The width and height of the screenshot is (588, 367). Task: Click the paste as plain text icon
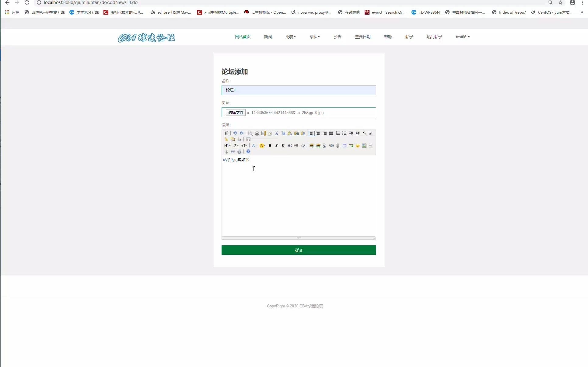296,133
